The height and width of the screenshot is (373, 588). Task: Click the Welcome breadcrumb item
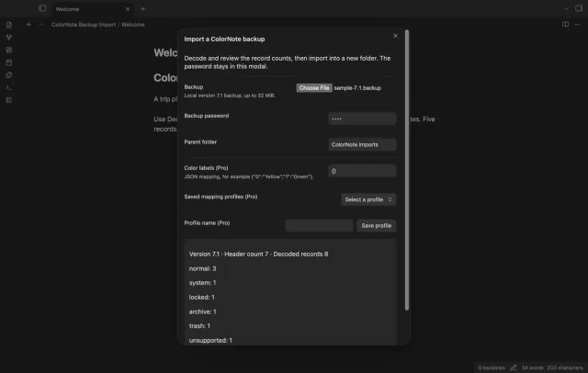132,25
